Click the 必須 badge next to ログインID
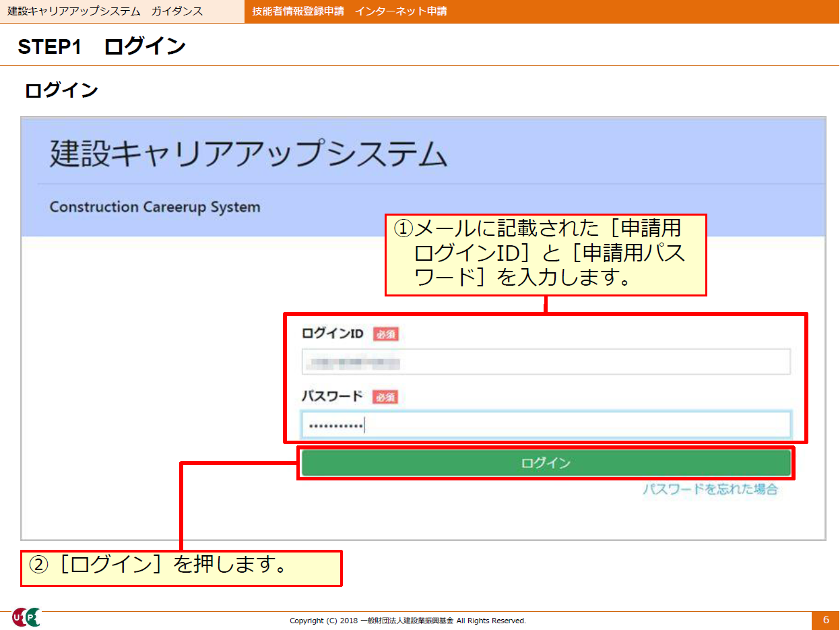 385,334
